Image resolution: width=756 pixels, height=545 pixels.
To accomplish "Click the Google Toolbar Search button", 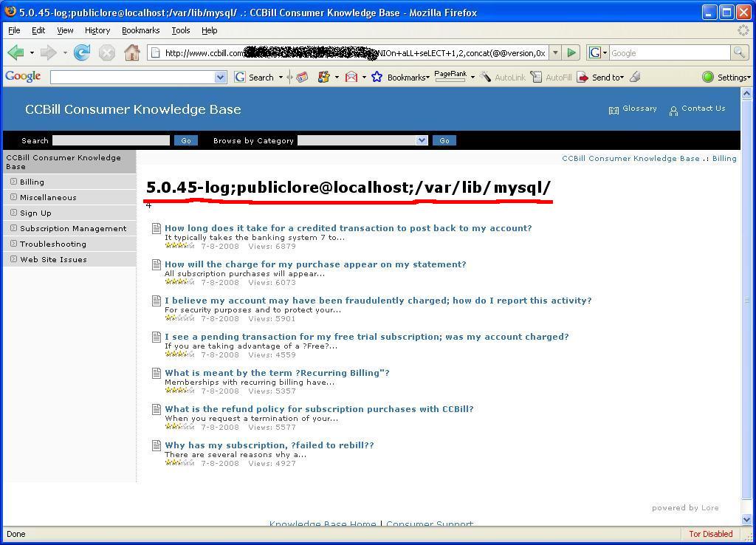I will click(254, 77).
